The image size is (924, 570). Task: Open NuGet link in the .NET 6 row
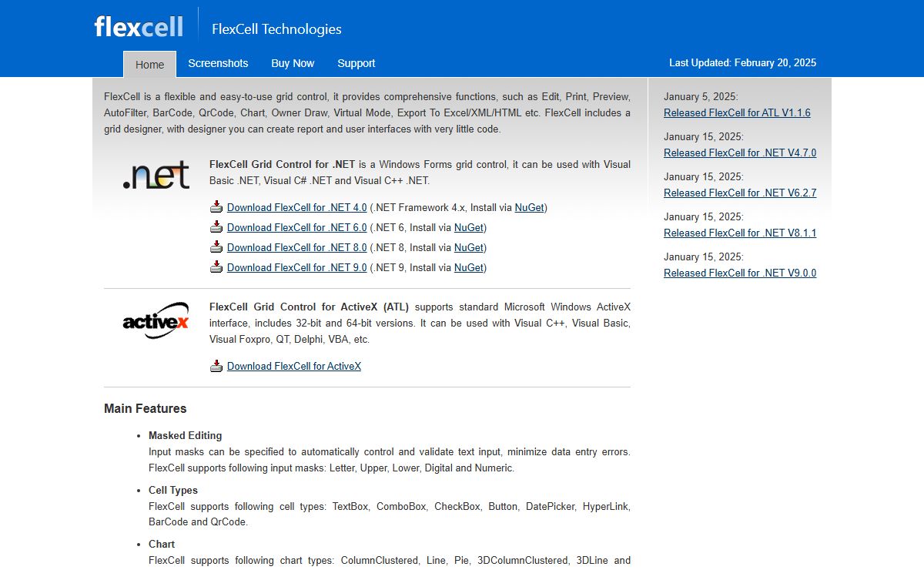click(x=469, y=227)
